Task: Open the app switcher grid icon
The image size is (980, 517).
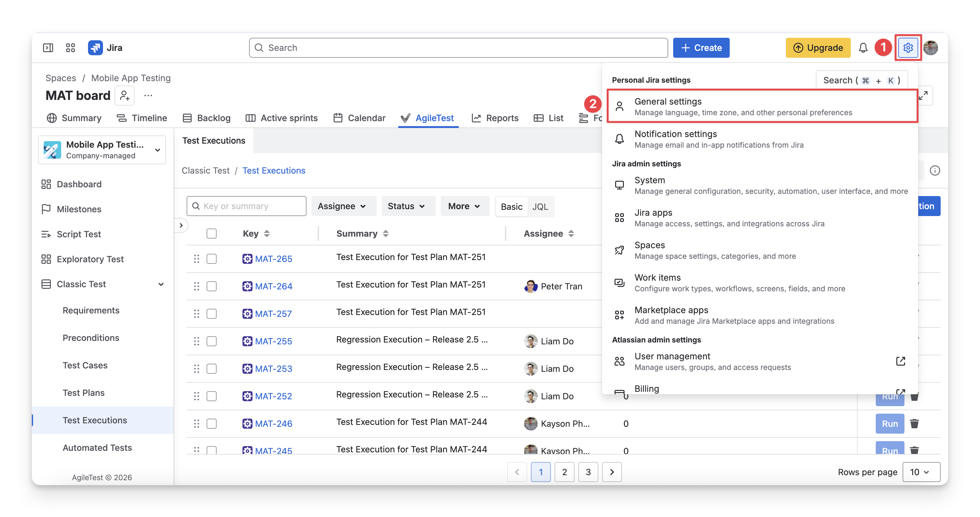Action: (71, 47)
